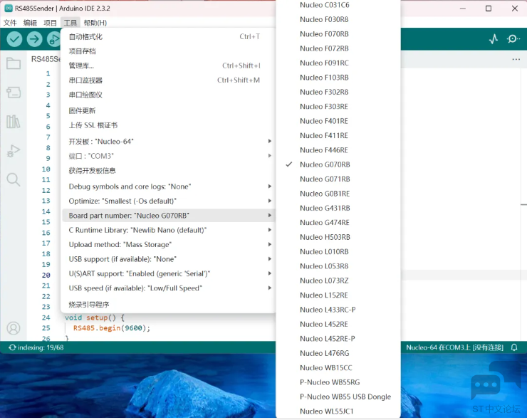Switch to the RS485Sender sketch tab
This screenshot has width=527, height=420.
(46, 59)
